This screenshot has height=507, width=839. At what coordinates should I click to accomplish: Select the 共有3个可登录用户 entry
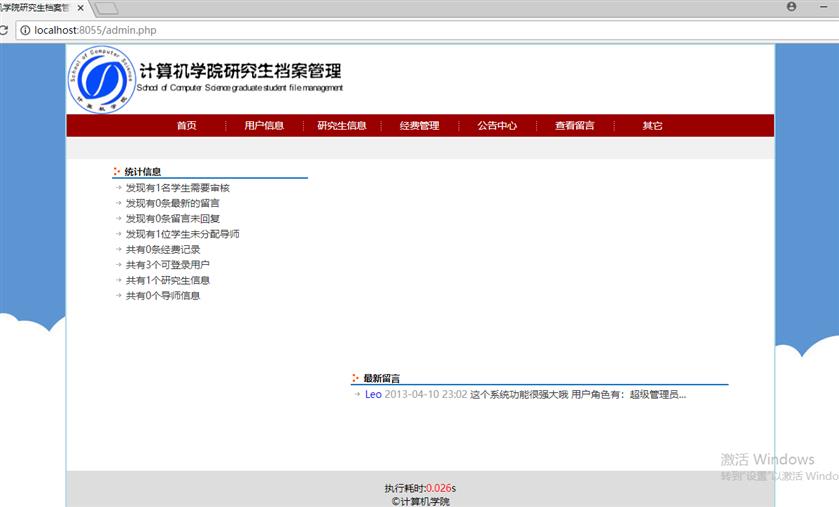click(167, 265)
